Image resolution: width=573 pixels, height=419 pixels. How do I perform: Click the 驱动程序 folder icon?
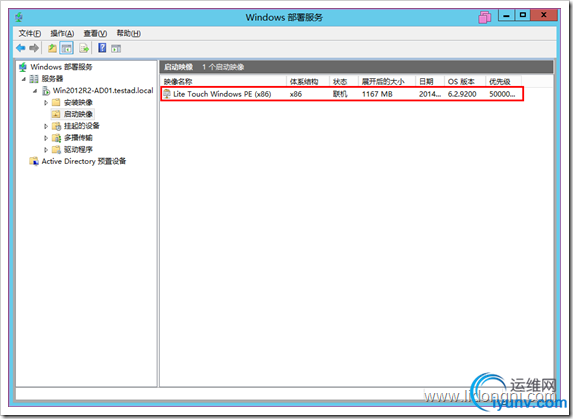[x=56, y=149]
